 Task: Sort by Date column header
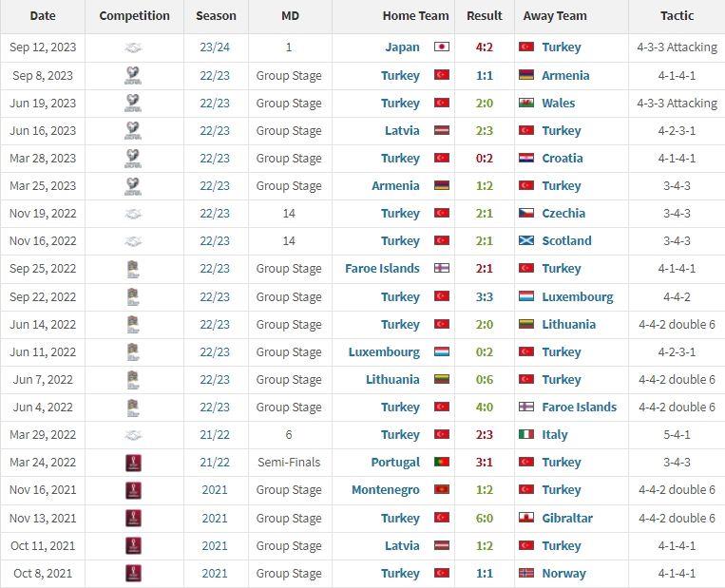coord(43,16)
